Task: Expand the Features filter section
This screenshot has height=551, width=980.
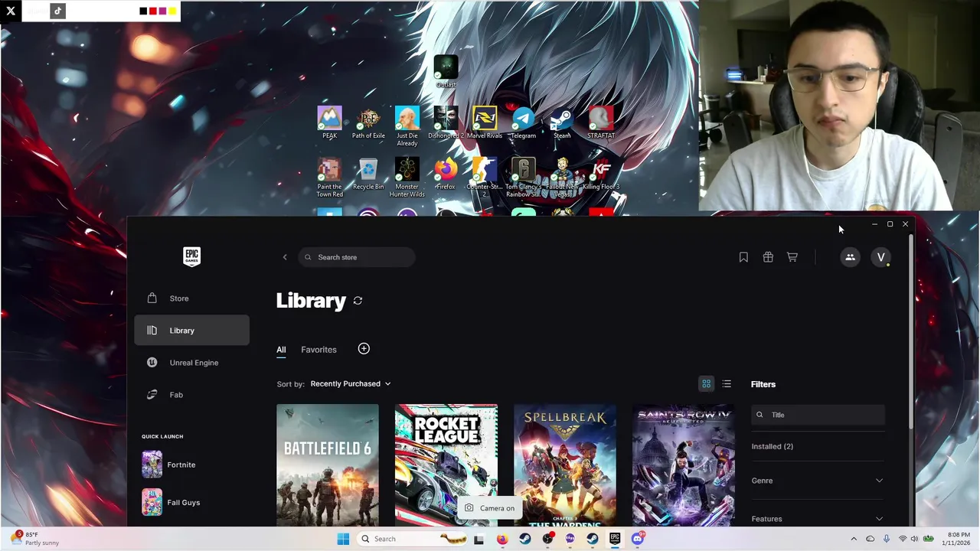Action: pos(818,518)
